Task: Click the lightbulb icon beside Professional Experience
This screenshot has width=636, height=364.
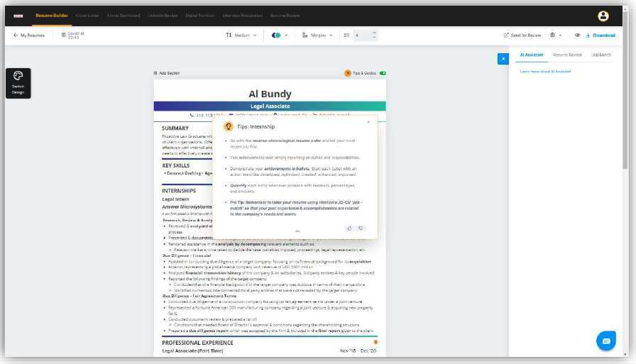Action: point(375,342)
